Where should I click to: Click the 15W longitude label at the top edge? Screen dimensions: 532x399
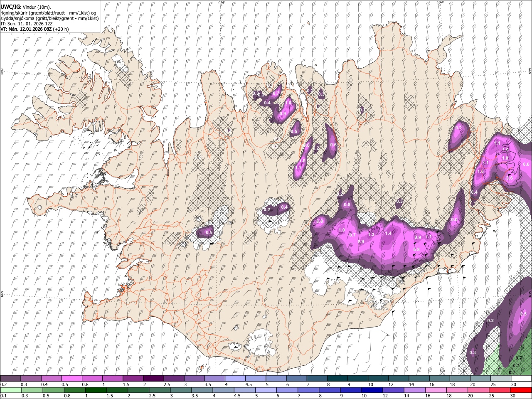440,2
